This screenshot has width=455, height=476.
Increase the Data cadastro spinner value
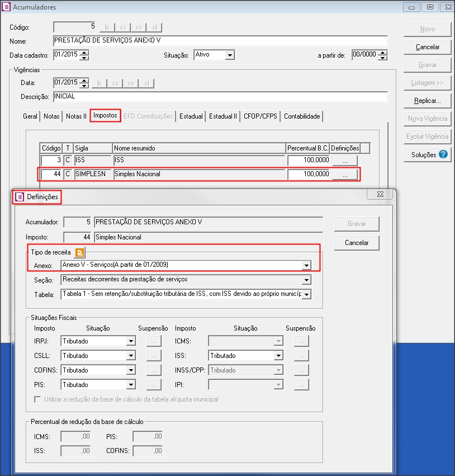[x=84, y=53]
